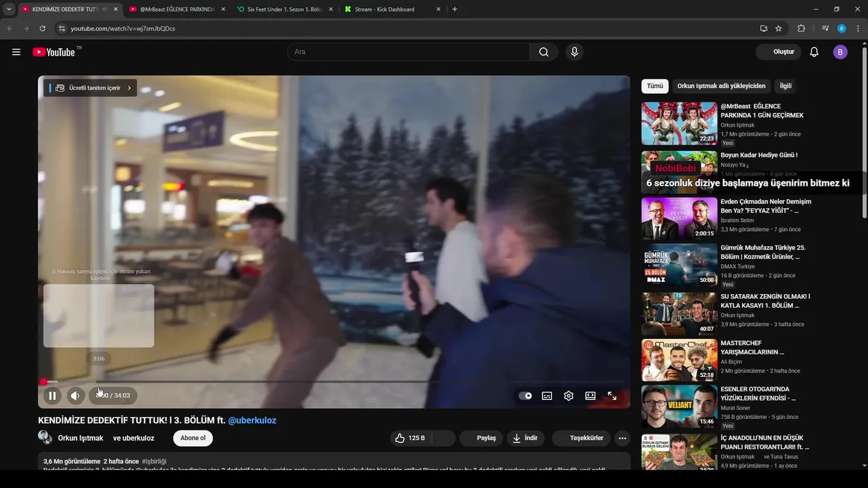
Task: Click the install/cast icon in address bar
Action: [x=764, y=28]
